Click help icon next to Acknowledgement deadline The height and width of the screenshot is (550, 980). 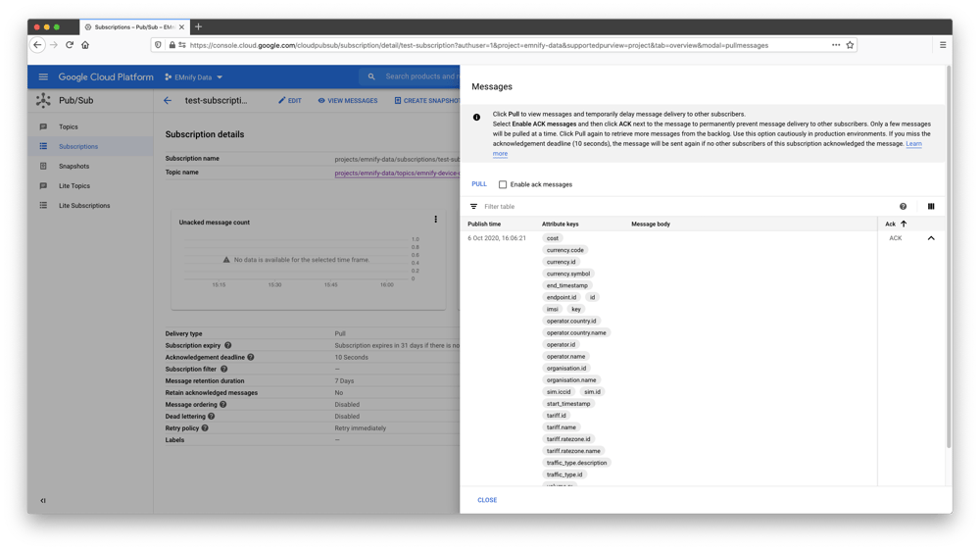tap(251, 357)
